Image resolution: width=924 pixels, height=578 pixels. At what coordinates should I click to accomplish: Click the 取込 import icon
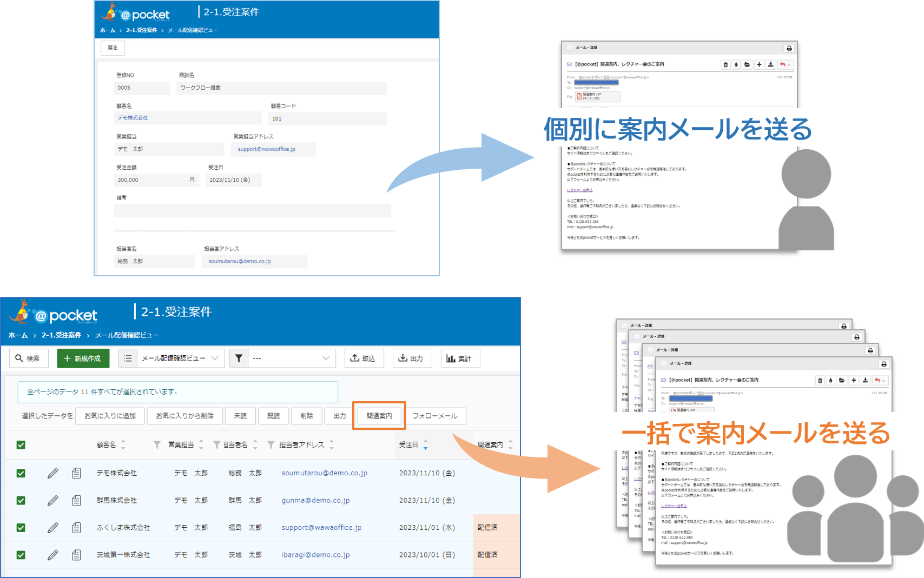click(355, 358)
